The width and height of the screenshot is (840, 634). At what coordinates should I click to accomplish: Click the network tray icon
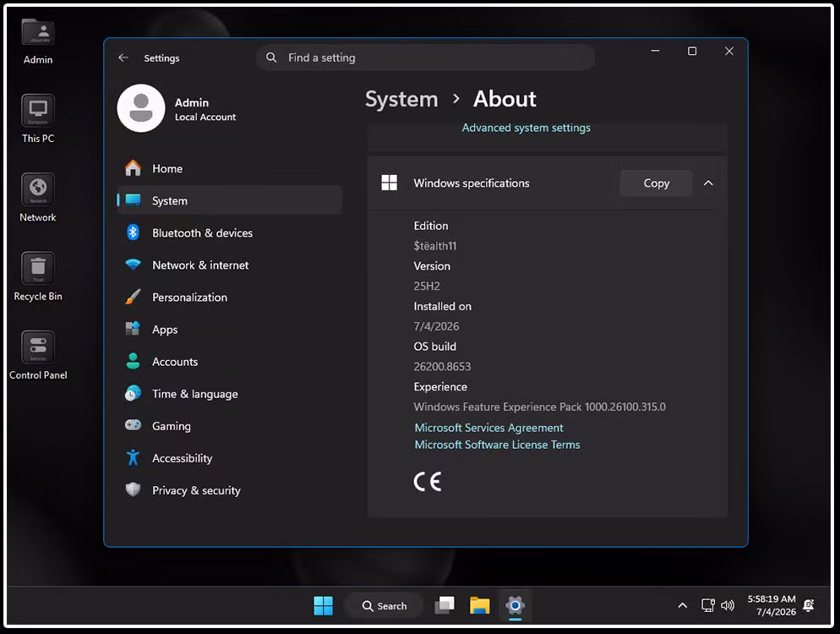707,605
